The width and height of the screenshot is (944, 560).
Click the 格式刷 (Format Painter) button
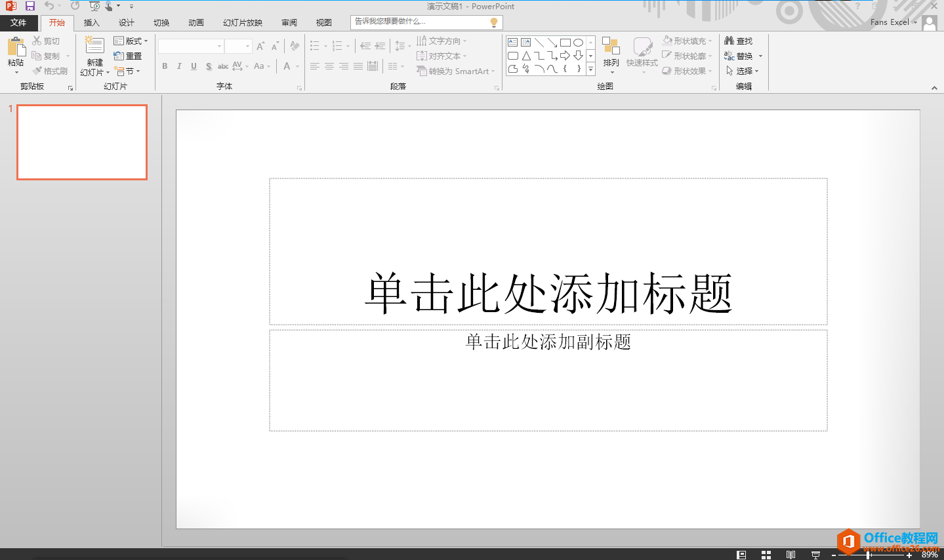tap(51, 71)
